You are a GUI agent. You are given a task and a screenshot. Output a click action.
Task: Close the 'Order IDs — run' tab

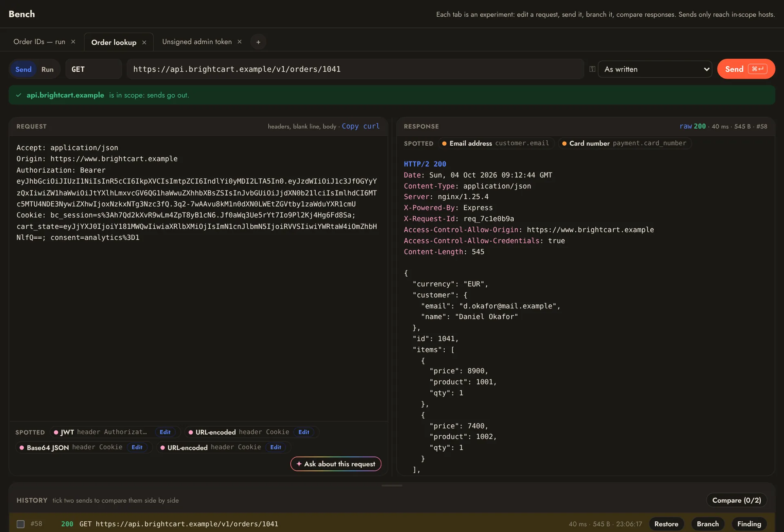click(x=73, y=42)
